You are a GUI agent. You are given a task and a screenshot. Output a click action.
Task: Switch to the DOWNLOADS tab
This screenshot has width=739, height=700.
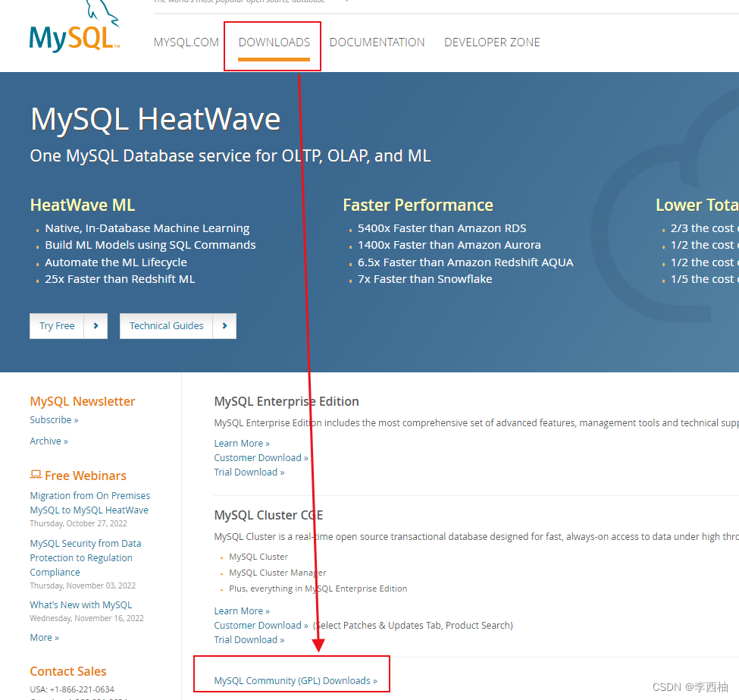coord(274,42)
